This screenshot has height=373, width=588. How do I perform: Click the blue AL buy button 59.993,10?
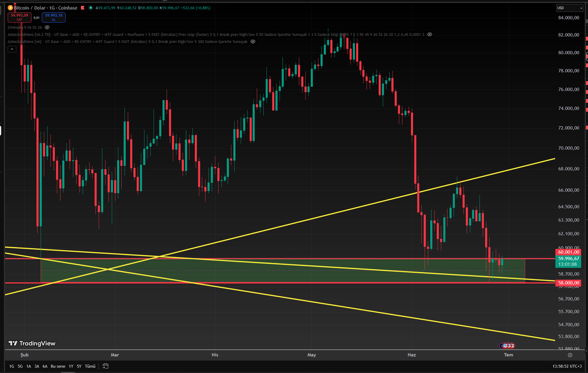tap(54, 17)
